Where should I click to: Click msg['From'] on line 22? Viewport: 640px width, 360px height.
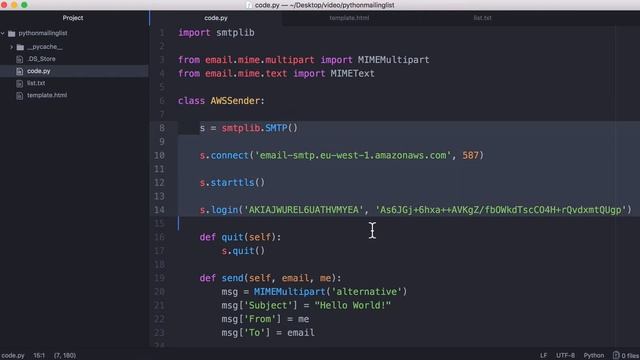tap(251, 319)
